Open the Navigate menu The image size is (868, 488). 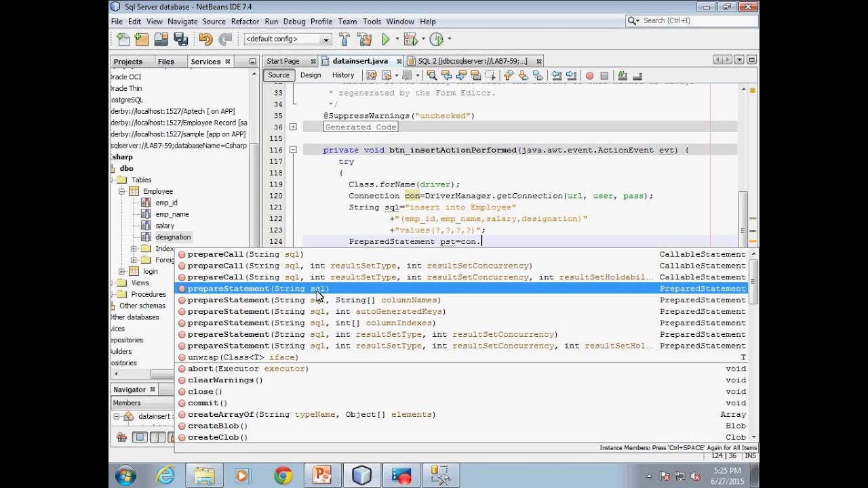coord(182,22)
